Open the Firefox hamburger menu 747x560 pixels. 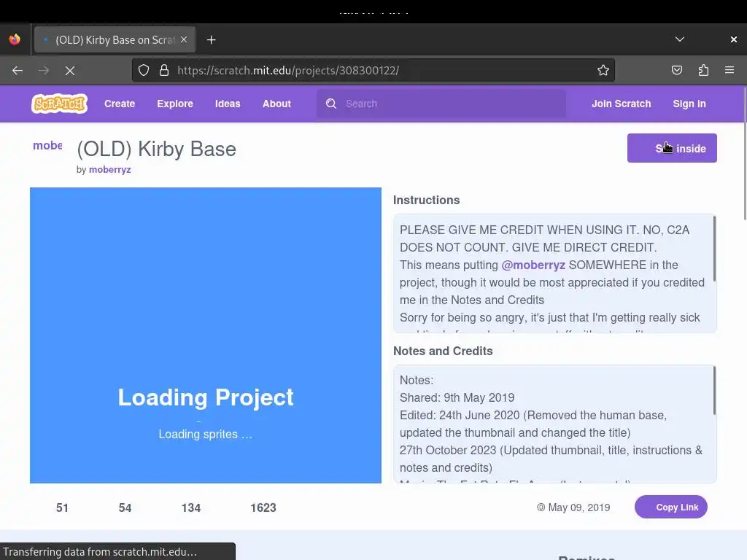point(729,71)
